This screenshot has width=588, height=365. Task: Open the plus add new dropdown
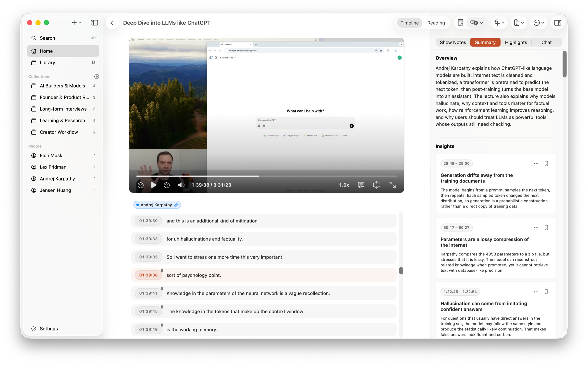[76, 23]
